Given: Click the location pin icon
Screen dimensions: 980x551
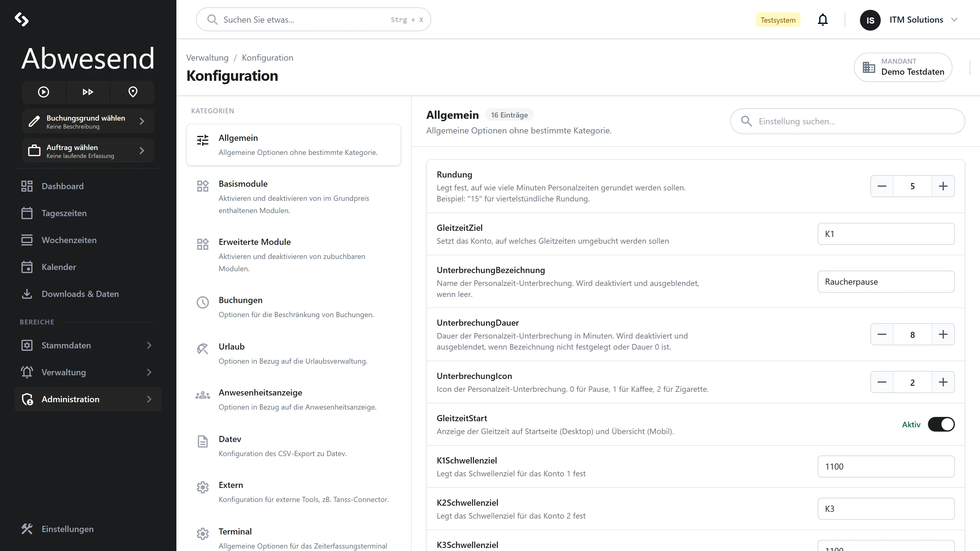Looking at the screenshot, I should 133,92.
